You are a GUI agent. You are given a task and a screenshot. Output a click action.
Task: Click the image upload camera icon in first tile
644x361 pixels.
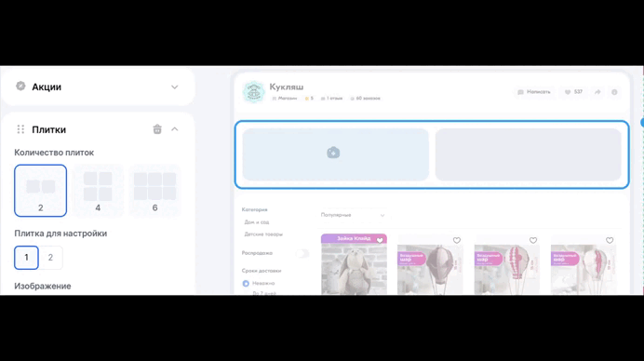[x=333, y=153]
